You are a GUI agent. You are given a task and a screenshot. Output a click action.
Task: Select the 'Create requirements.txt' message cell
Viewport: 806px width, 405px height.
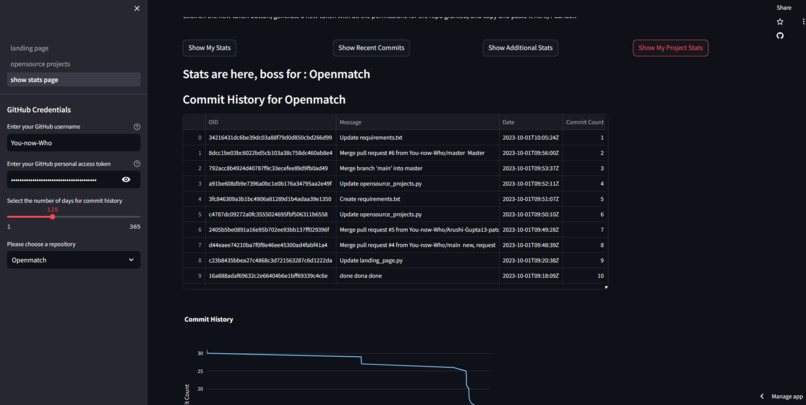tap(417, 199)
